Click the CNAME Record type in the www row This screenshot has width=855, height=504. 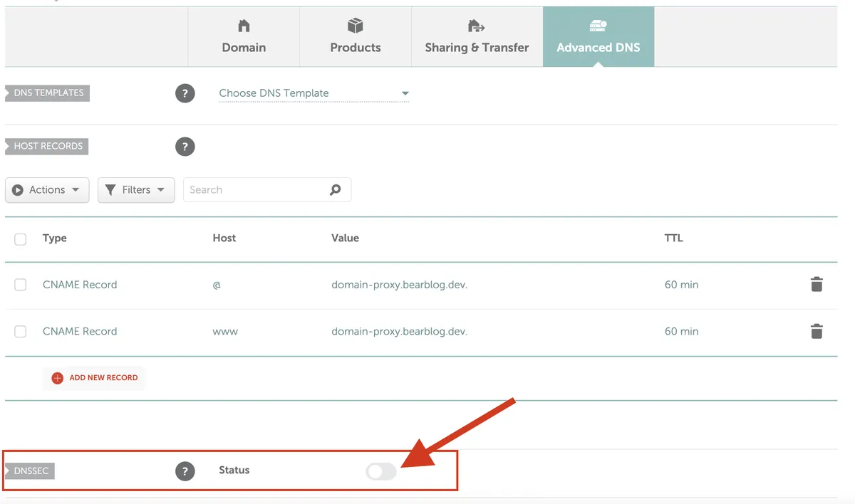pos(80,331)
